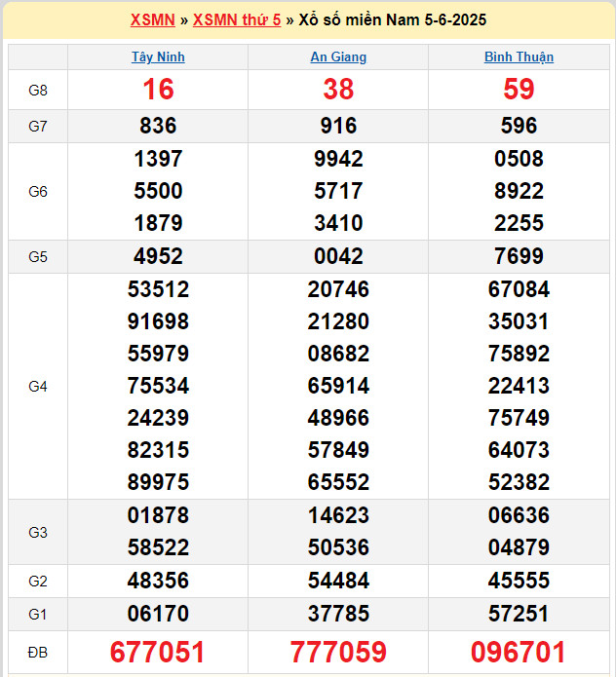Viewport: 616px width, 677px height.
Task: Click G6 number 1879
Action: [158, 223]
